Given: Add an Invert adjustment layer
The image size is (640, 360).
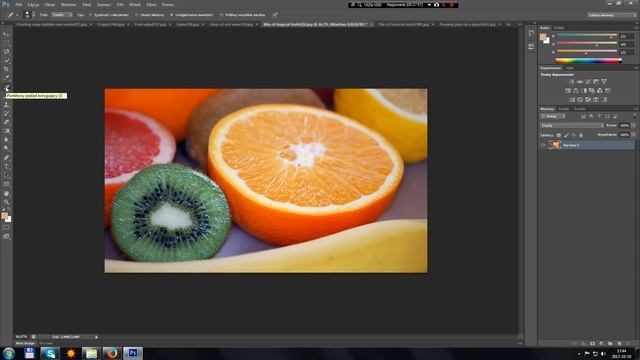Looking at the screenshot, I should [572, 100].
